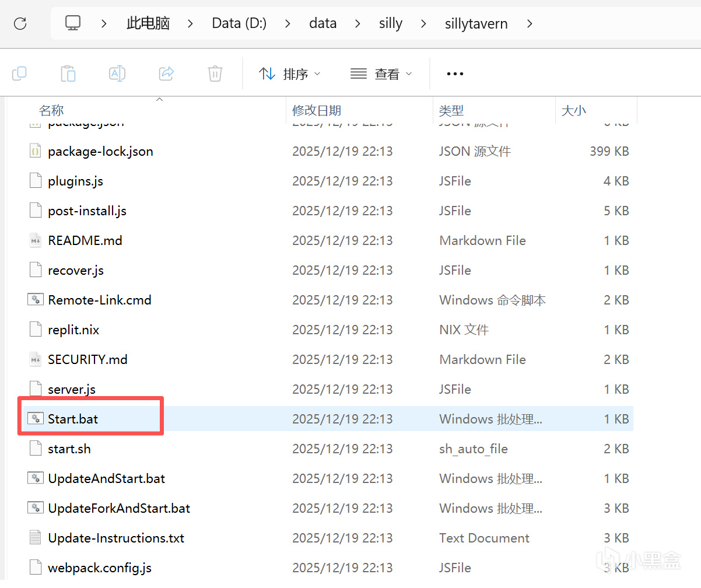Viewport: 701px width, 588px height.
Task: Select the file name SECURITY.md
Action: [87, 359]
